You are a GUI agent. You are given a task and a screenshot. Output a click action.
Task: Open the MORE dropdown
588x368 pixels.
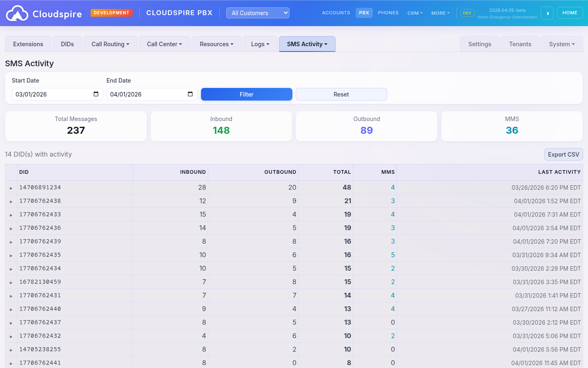[440, 13]
